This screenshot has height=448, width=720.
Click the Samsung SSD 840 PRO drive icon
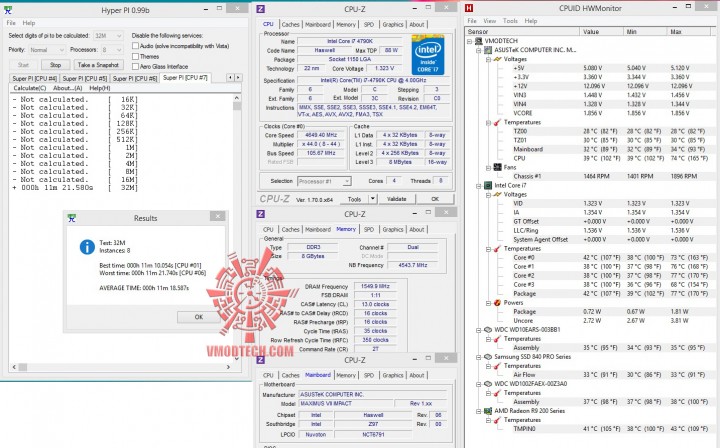tap(488, 357)
